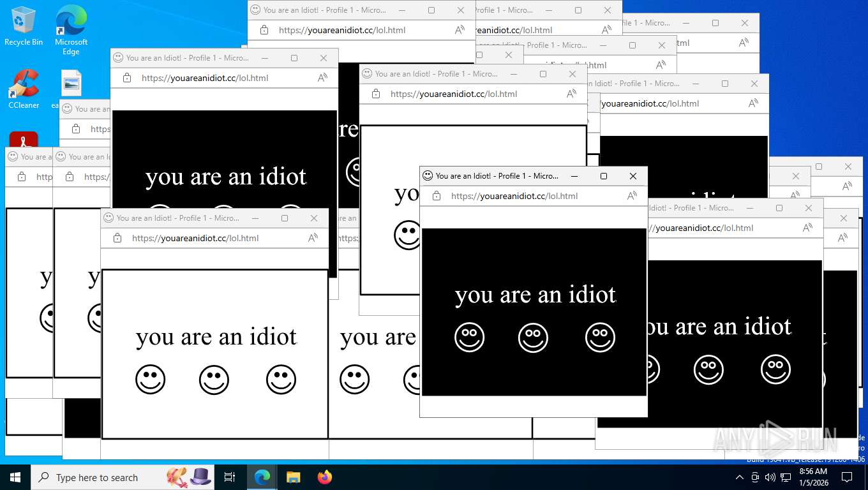
Task: Click the lock icon in the lower-left white-page window
Action: click(x=117, y=239)
